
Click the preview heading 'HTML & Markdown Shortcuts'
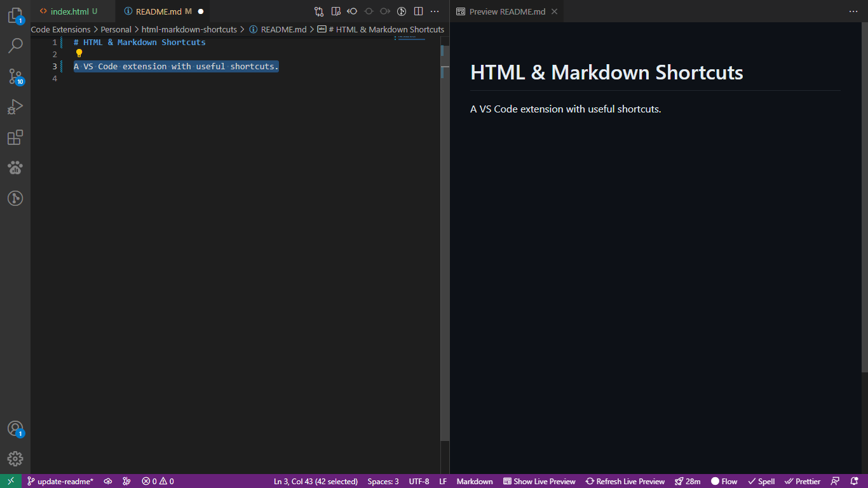[606, 72]
